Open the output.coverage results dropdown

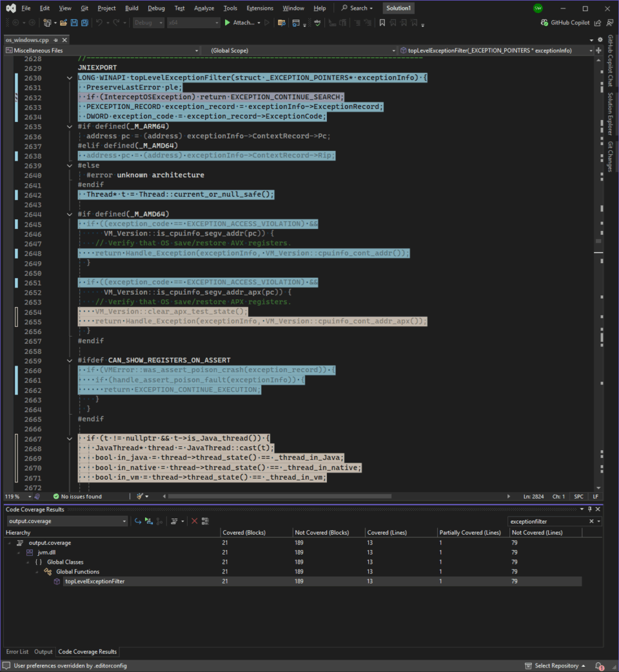124,521
